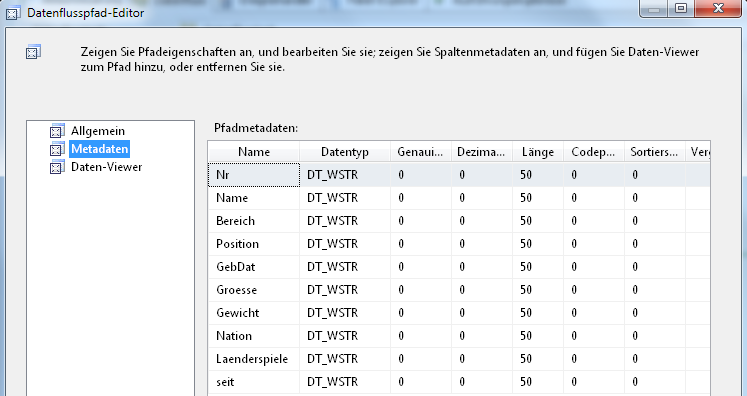Select the Metadaten tree entry

pyautogui.click(x=100, y=149)
